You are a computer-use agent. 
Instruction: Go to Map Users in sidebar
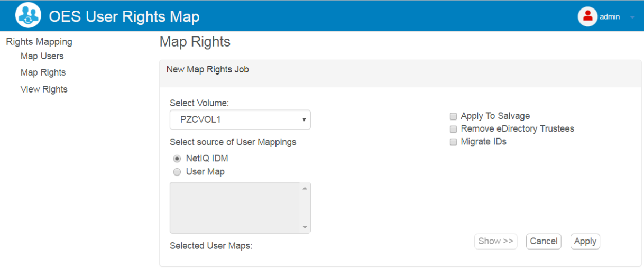tap(42, 56)
